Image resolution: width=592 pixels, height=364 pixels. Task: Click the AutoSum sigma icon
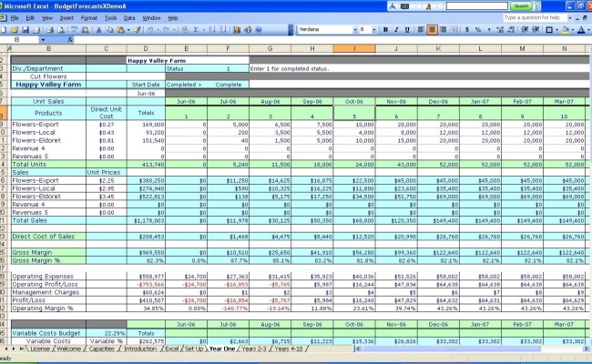tap(196, 29)
